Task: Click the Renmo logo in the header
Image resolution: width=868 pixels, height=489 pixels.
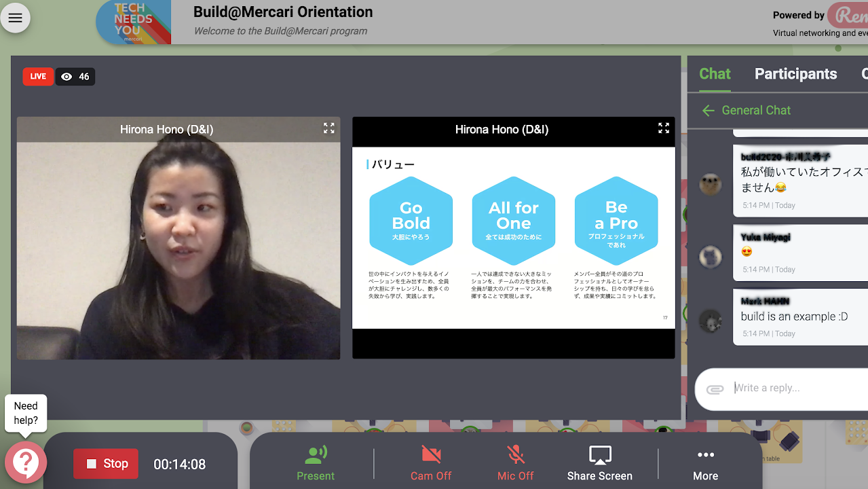Action: click(848, 15)
